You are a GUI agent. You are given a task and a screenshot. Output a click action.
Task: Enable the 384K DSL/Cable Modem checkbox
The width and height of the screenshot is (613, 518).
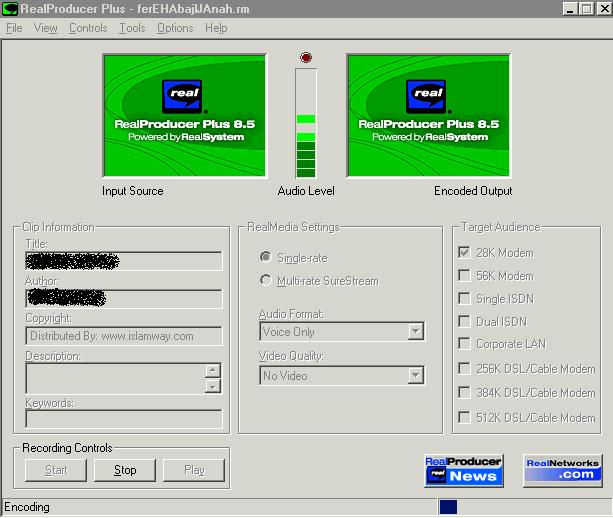[x=464, y=393]
